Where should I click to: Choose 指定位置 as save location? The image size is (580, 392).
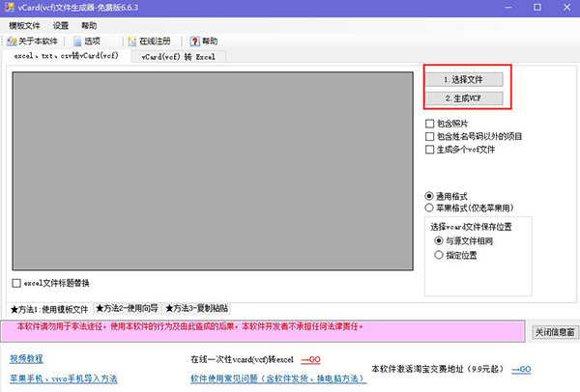tap(440, 255)
